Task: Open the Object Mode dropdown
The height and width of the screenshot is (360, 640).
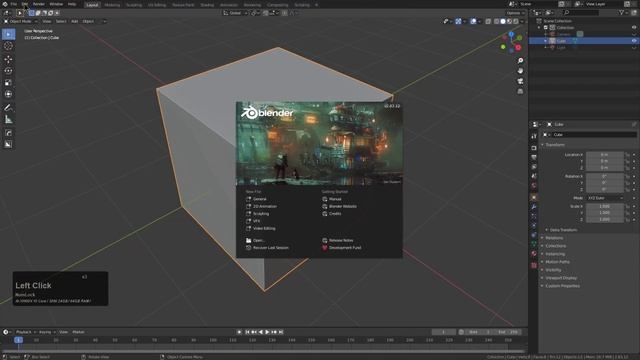Action: pyautogui.click(x=20, y=21)
